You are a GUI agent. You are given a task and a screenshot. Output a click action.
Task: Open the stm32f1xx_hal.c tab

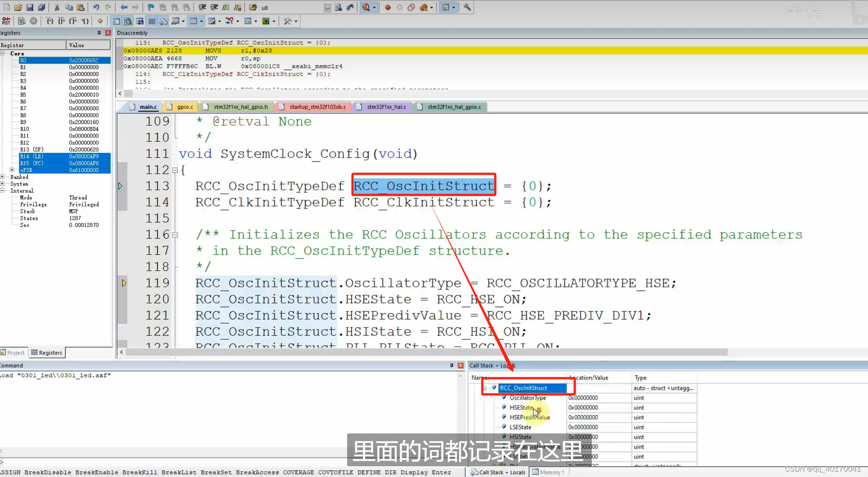tap(382, 106)
